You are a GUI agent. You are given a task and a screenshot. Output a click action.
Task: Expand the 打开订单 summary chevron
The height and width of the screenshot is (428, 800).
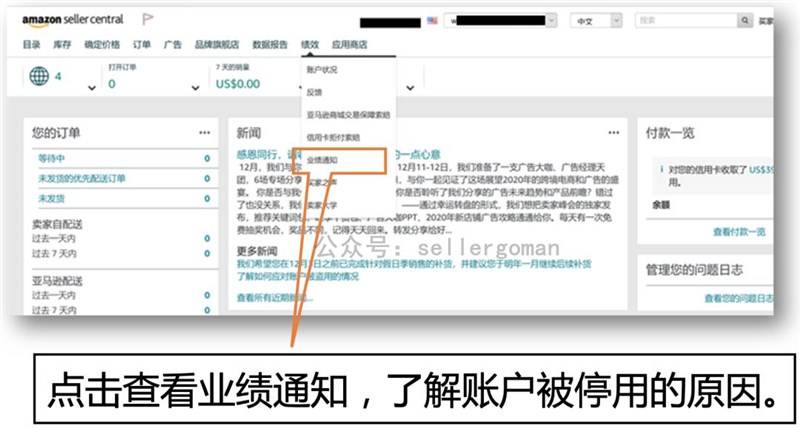pos(195,88)
